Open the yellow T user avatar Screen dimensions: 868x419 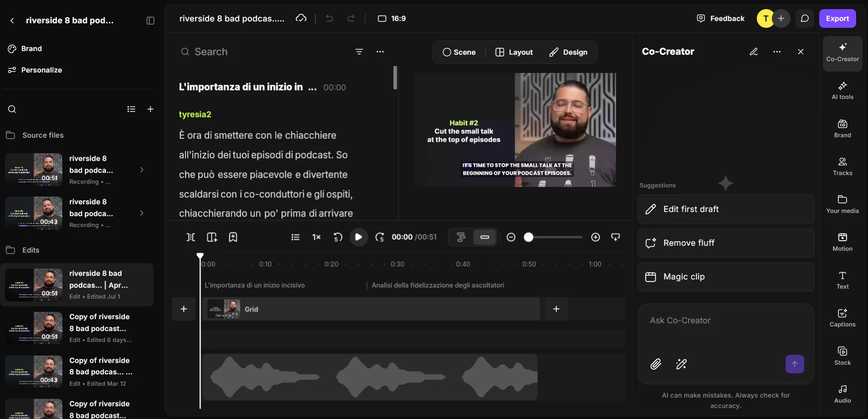pos(765,18)
